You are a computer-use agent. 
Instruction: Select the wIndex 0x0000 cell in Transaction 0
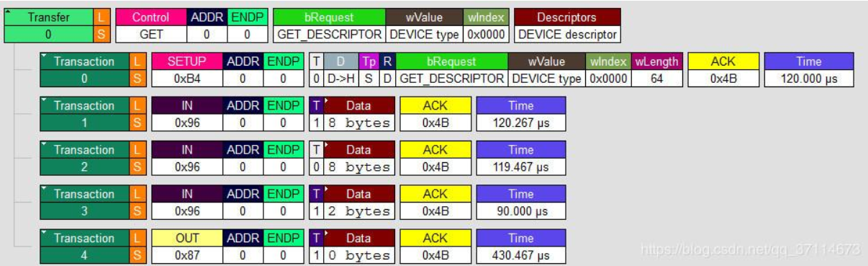[x=609, y=70]
